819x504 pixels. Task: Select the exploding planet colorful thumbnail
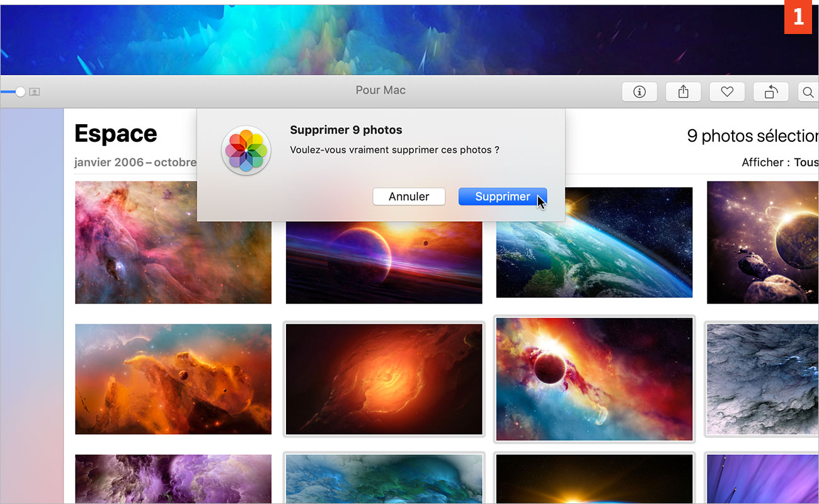coord(594,379)
